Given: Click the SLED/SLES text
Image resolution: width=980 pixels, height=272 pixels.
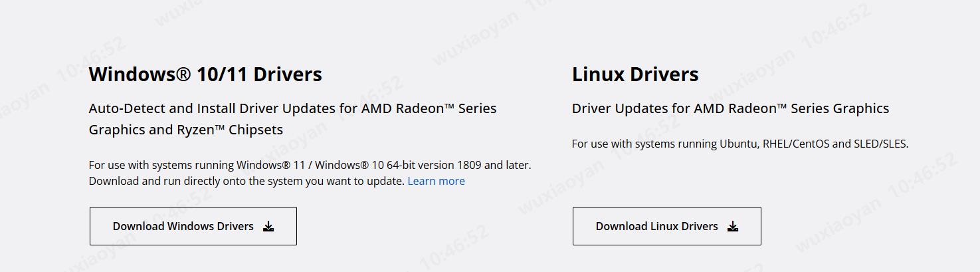Looking at the screenshot, I should [x=880, y=144].
